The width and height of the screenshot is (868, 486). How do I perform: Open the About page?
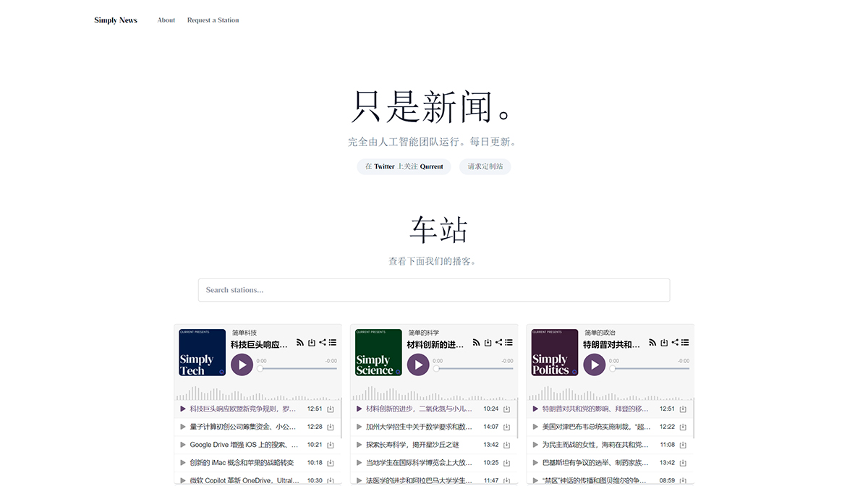[x=166, y=20]
